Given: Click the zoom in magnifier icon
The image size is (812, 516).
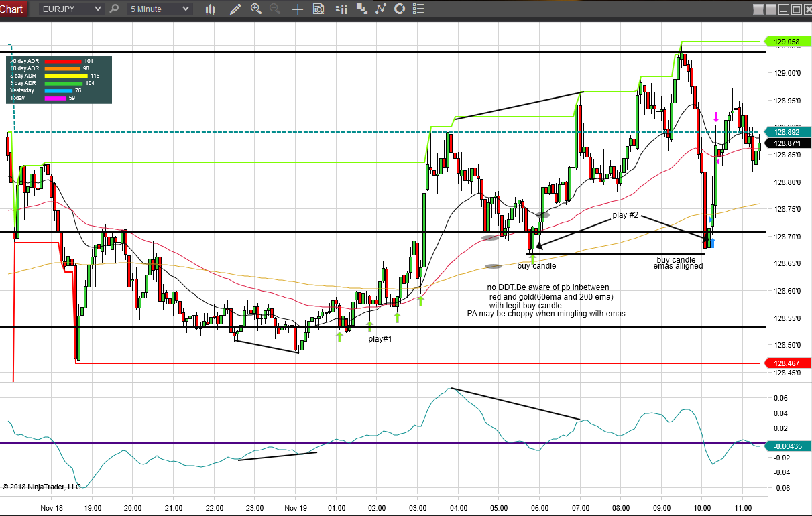Looking at the screenshot, I should [x=255, y=9].
